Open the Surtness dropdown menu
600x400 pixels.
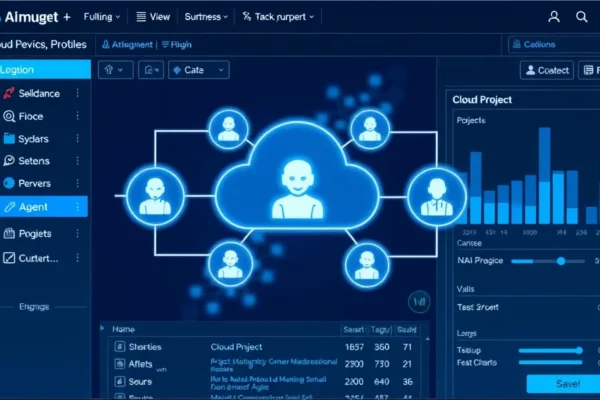206,17
